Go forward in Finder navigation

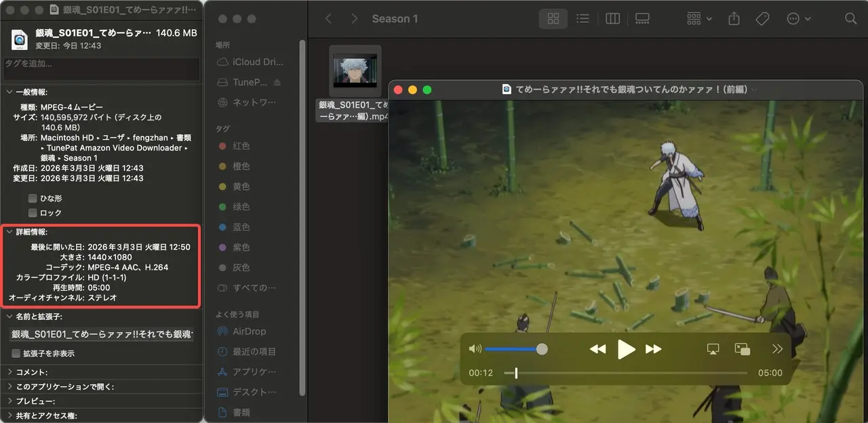355,19
